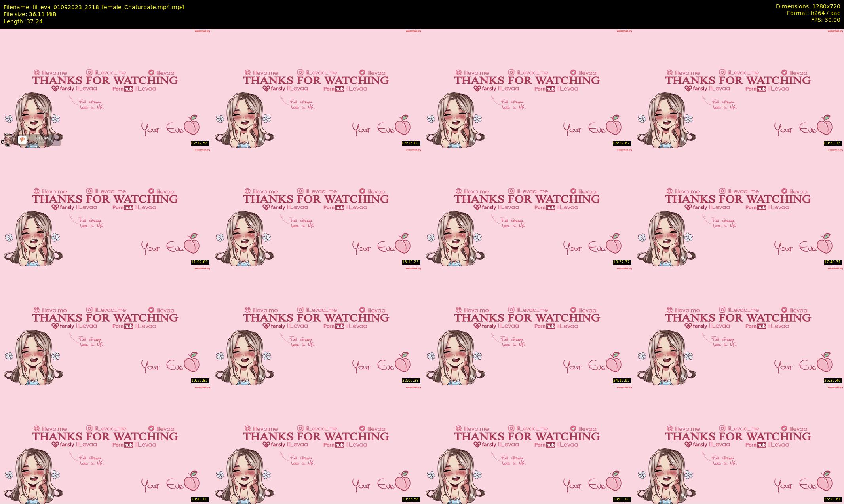844x504 pixels.
Task: Click the globe icon in the 08:50 frame
Action: pos(669,72)
